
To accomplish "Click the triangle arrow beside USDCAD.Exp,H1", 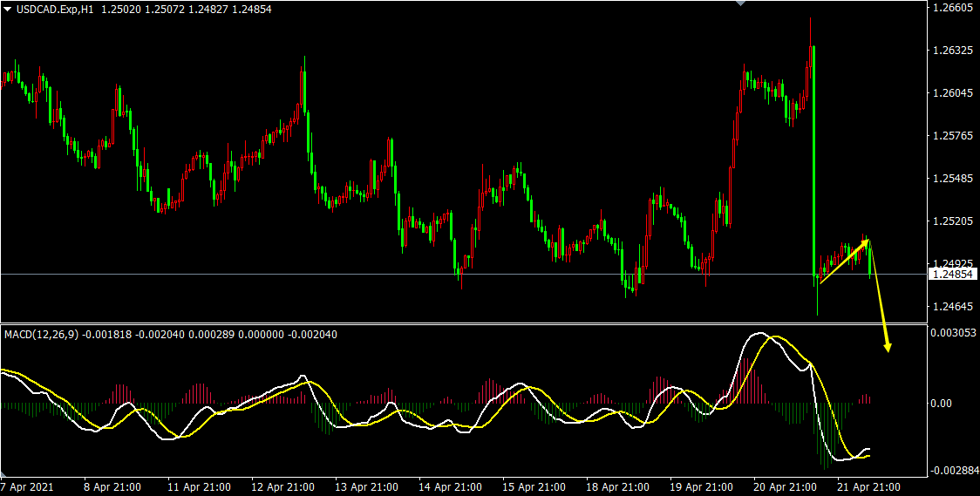I will (7, 8).
